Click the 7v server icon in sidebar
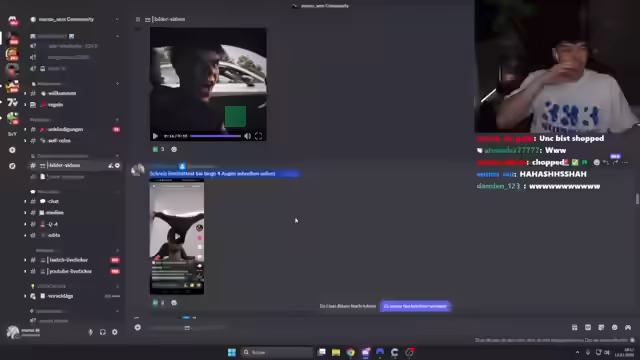 tap(12, 102)
